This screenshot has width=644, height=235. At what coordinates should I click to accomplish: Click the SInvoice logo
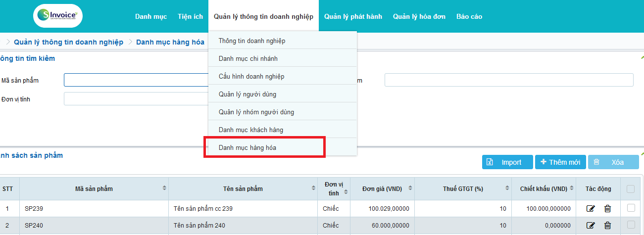pos(58,16)
